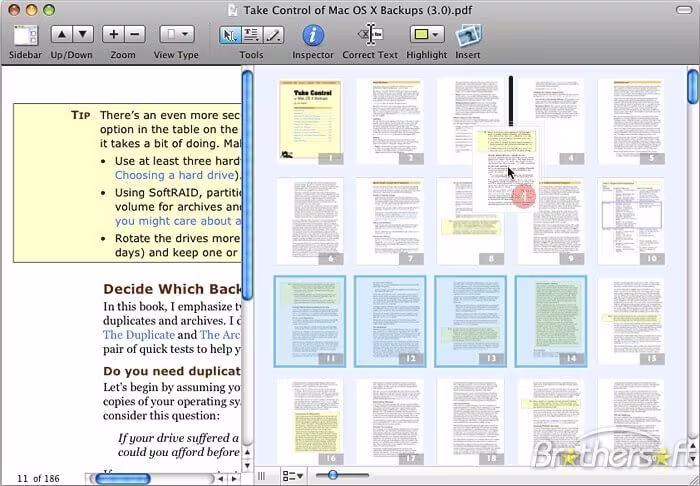Select page 10 table thumbnail
700x486 pixels.
tap(631, 221)
